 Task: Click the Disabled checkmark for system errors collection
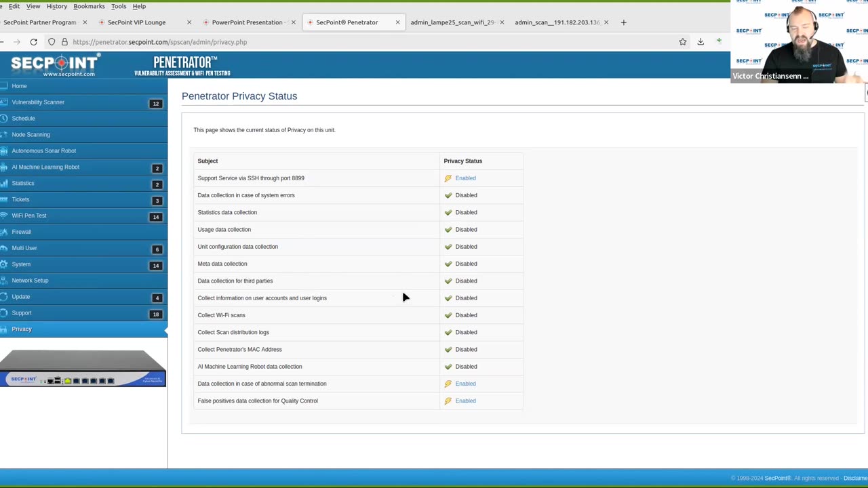pyautogui.click(x=448, y=195)
